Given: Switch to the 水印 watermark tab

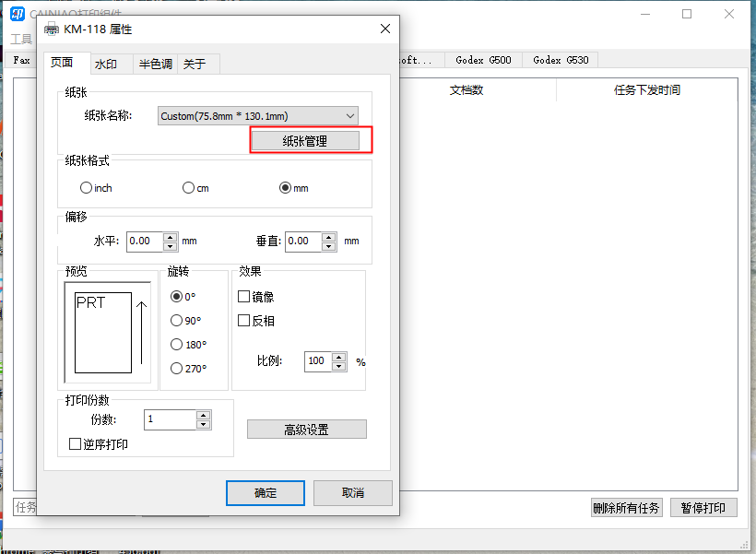Looking at the screenshot, I should click(x=106, y=64).
